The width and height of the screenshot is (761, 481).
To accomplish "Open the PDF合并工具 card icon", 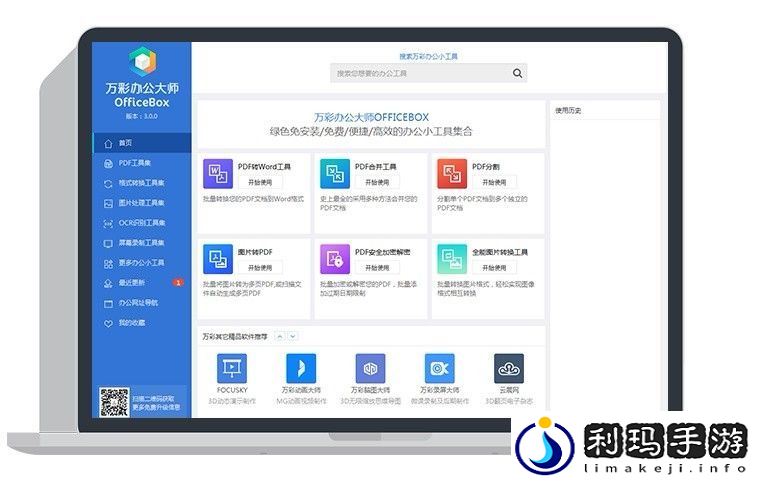I will pyautogui.click(x=335, y=173).
